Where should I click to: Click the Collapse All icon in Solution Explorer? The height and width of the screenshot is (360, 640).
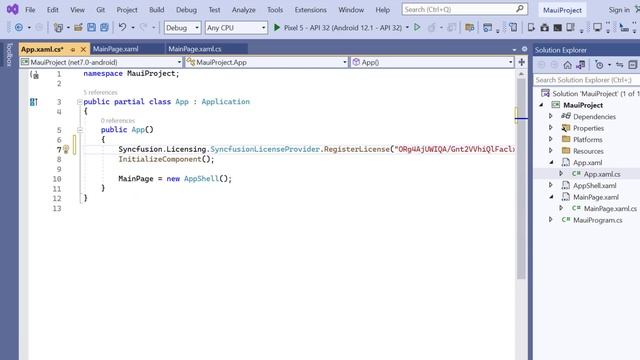[x=633, y=65]
